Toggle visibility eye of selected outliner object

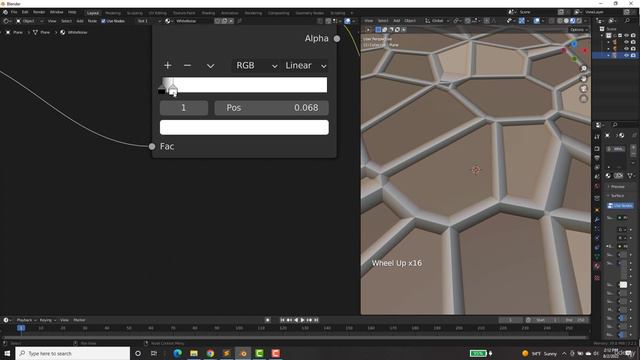pyautogui.click(x=627, y=55)
